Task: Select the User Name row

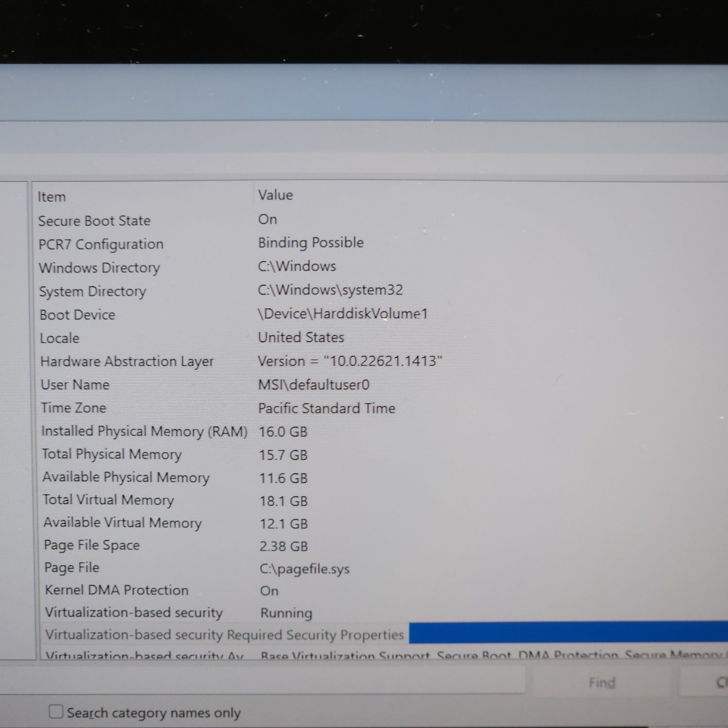Action: 75,385
